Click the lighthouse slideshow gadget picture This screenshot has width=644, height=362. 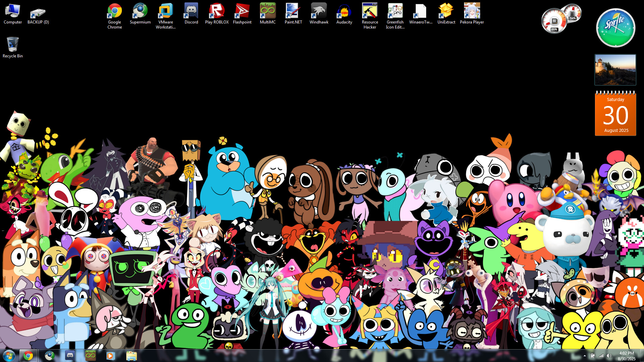(x=615, y=70)
